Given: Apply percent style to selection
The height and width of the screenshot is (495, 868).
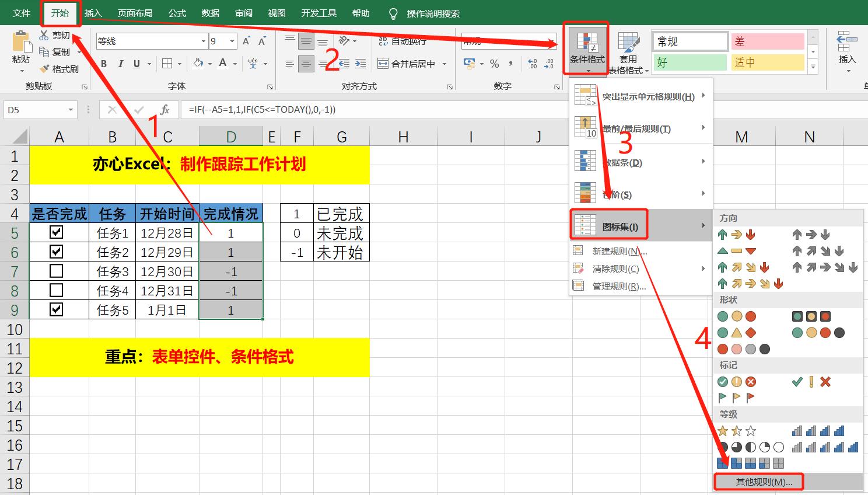Looking at the screenshot, I should click(494, 63).
